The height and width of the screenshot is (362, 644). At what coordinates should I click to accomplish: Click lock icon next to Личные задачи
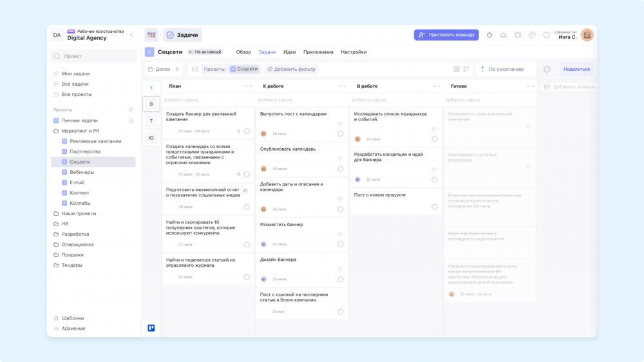click(x=131, y=120)
